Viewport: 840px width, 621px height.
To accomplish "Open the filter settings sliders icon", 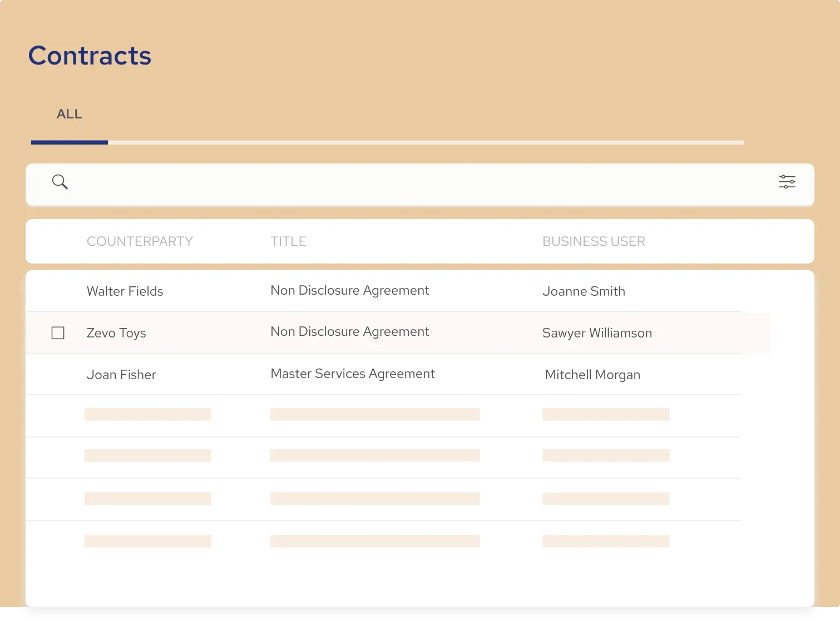I will (x=787, y=182).
